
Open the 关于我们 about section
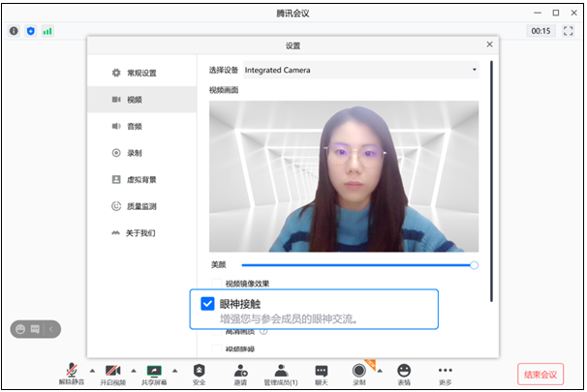(141, 233)
